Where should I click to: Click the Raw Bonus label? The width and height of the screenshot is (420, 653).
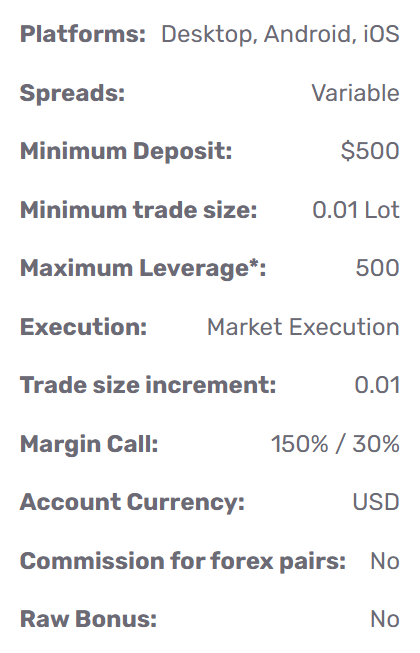point(88,620)
